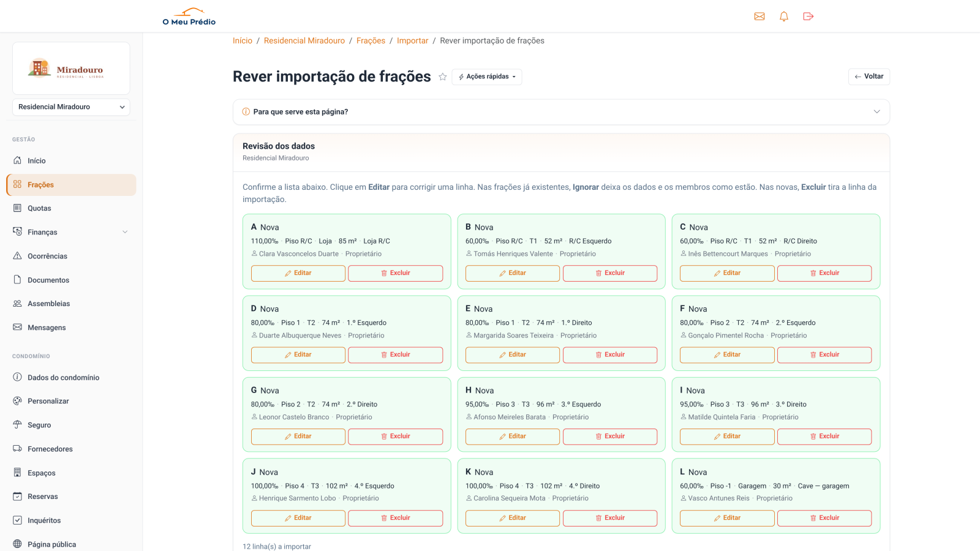Open the messages envelope icon in header
Screen dimensions: 980x551
(759, 17)
